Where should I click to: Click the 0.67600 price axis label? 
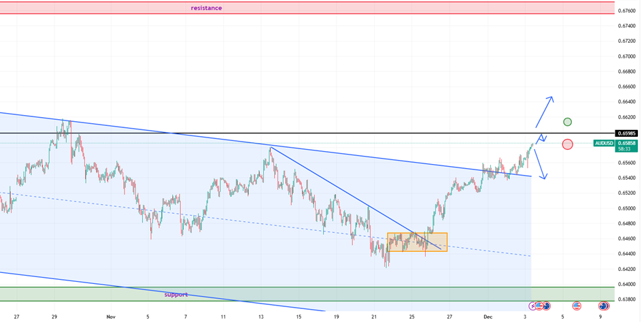(626, 11)
